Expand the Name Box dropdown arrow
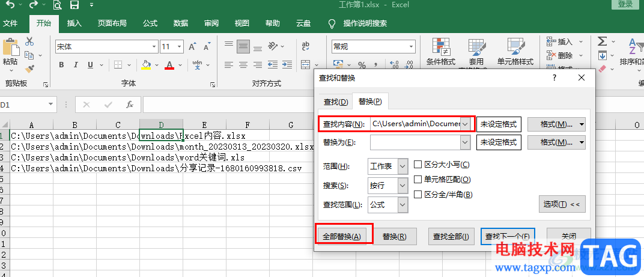The image size is (644, 277). pos(51,105)
